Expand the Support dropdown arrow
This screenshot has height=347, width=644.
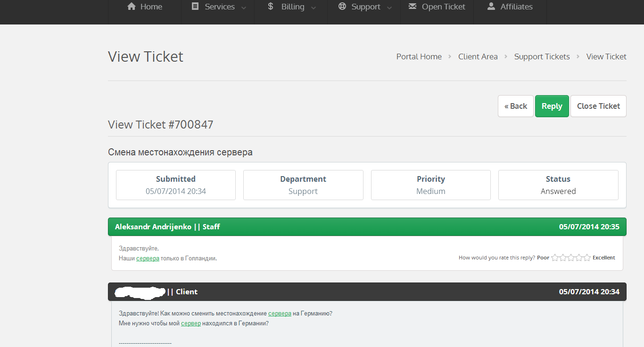coord(389,8)
